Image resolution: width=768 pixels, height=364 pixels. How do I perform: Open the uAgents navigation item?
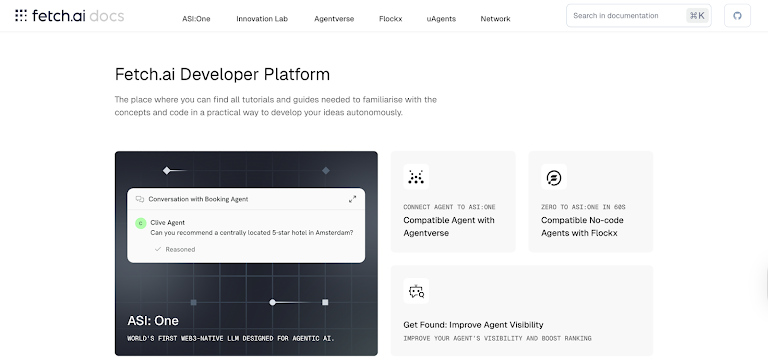pos(441,19)
